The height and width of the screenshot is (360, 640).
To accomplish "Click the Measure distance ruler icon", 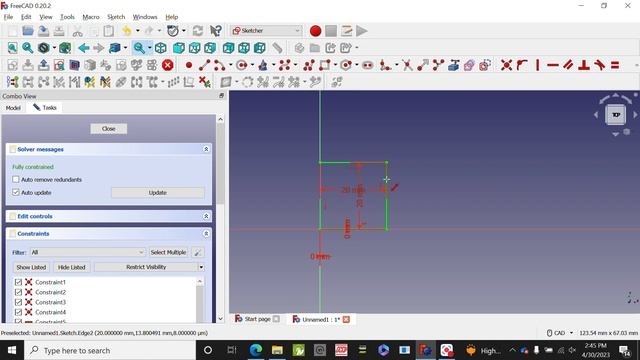I will 278,48.
